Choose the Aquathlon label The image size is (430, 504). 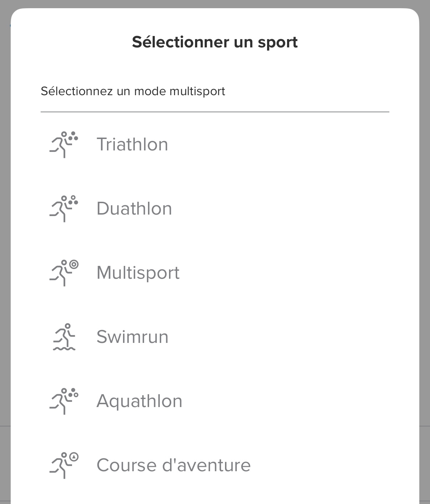click(x=139, y=402)
